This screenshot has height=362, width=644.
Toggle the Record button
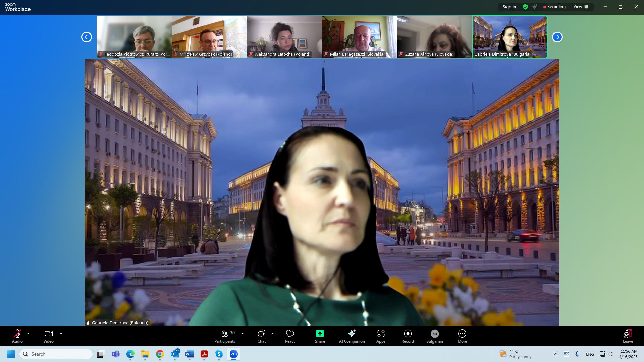click(408, 336)
